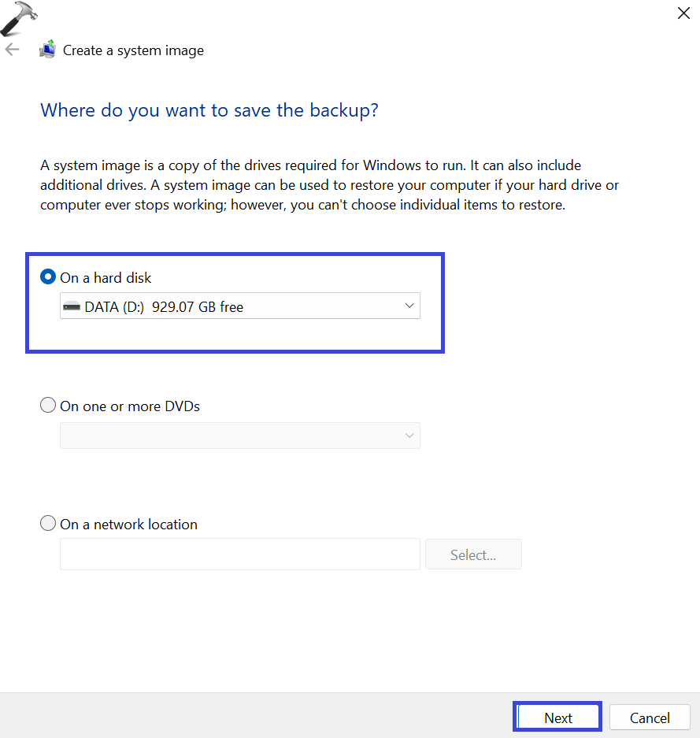
Task: Click the DVD dropdown chevron arrow
Action: pyautogui.click(x=409, y=436)
